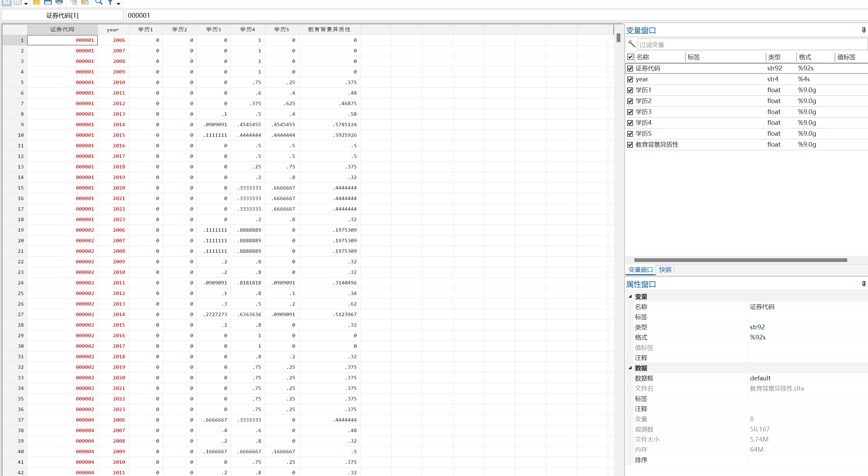Click the Print icon in toolbar
This screenshot has width=868, height=476.
click(59, 2)
